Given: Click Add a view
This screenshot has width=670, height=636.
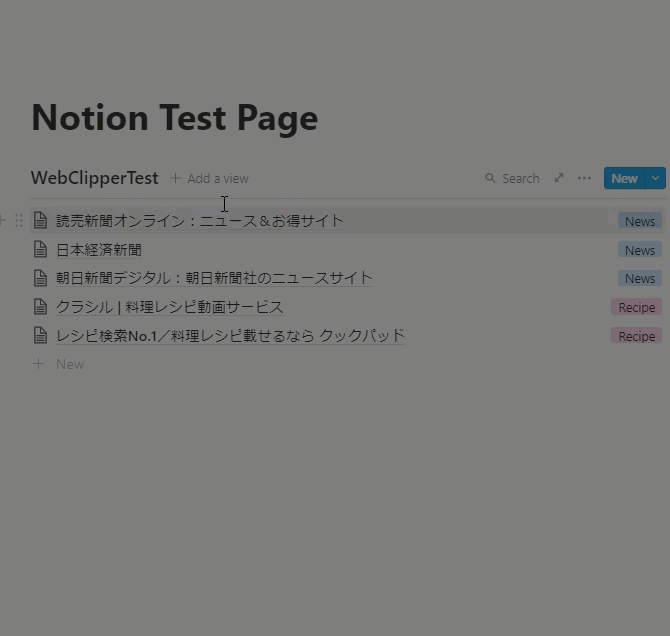Looking at the screenshot, I should (209, 178).
